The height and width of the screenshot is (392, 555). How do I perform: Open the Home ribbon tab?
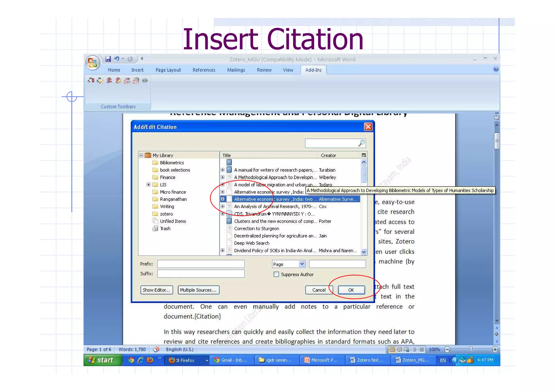pyautogui.click(x=114, y=70)
